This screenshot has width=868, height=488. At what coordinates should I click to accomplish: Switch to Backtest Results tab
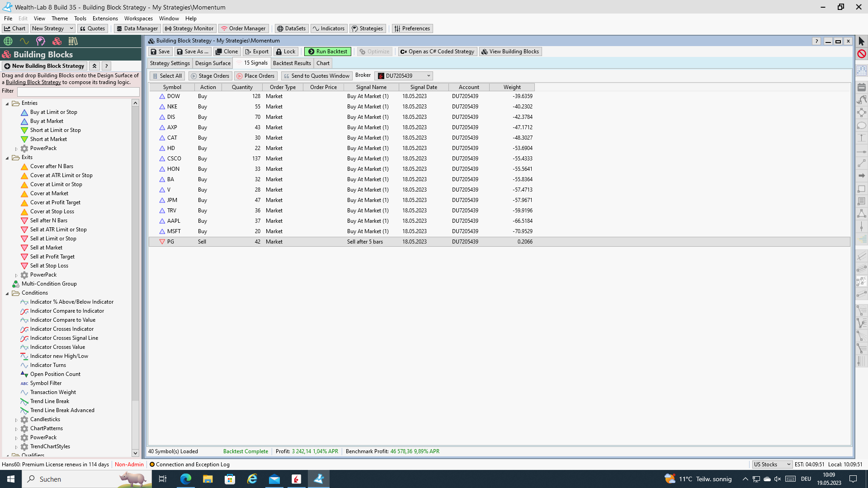pos(292,63)
